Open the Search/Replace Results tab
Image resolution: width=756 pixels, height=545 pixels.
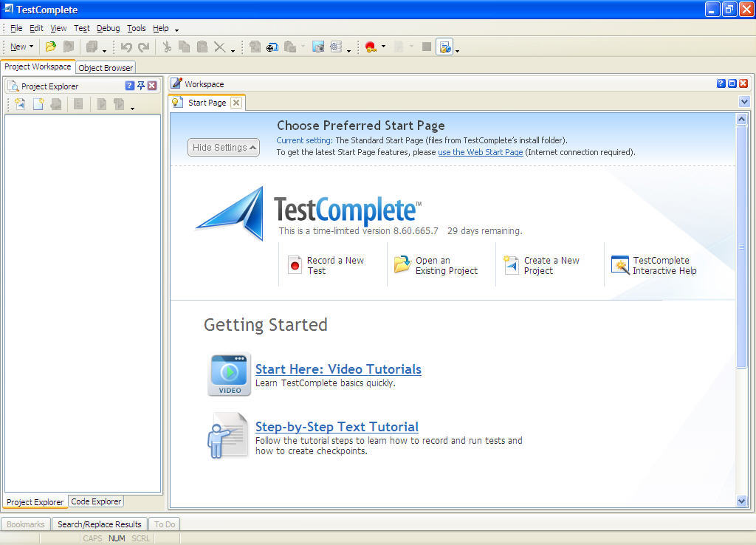click(x=100, y=524)
